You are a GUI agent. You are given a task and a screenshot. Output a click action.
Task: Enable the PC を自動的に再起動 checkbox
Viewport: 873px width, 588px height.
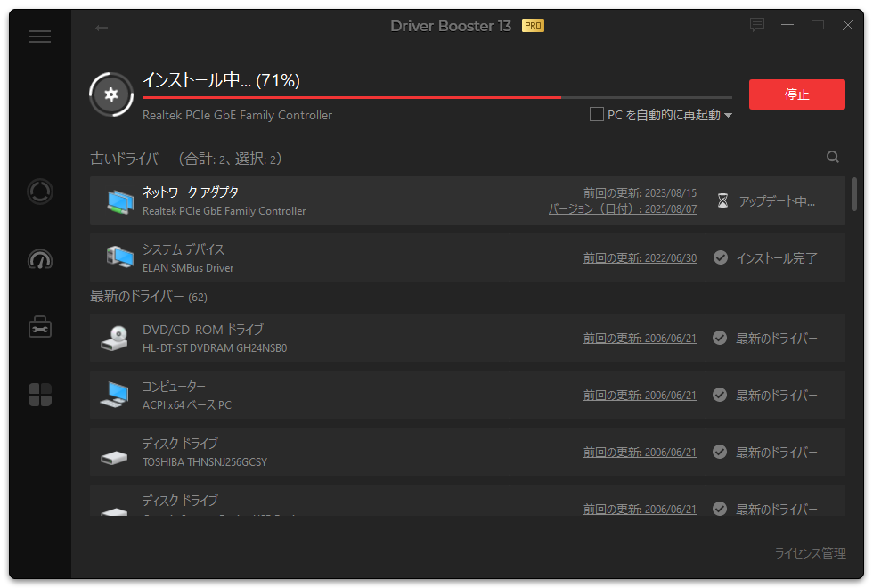tap(597, 114)
